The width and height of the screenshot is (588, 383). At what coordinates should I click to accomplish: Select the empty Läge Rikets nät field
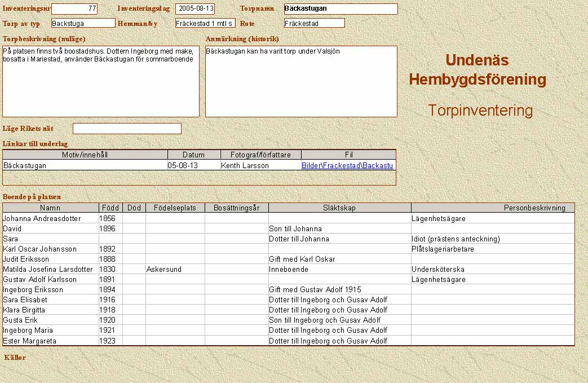click(127, 129)
